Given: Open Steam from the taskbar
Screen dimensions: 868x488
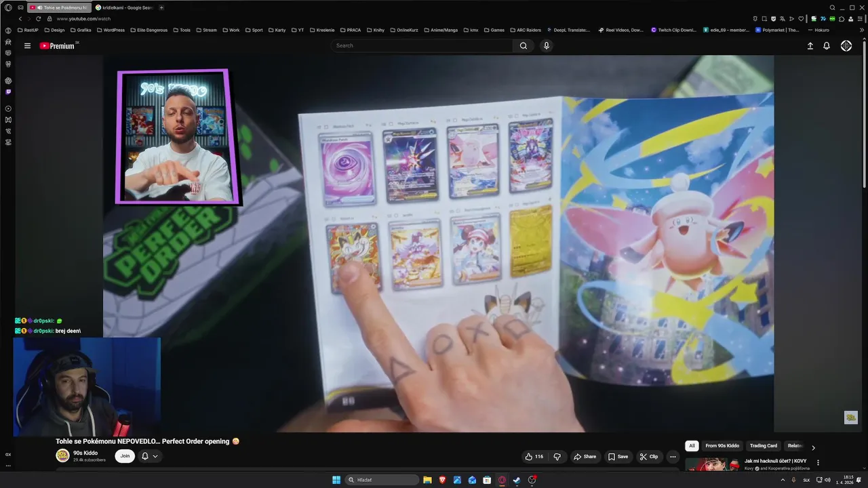Looking at the screenshot, I should tap(517, 480).
